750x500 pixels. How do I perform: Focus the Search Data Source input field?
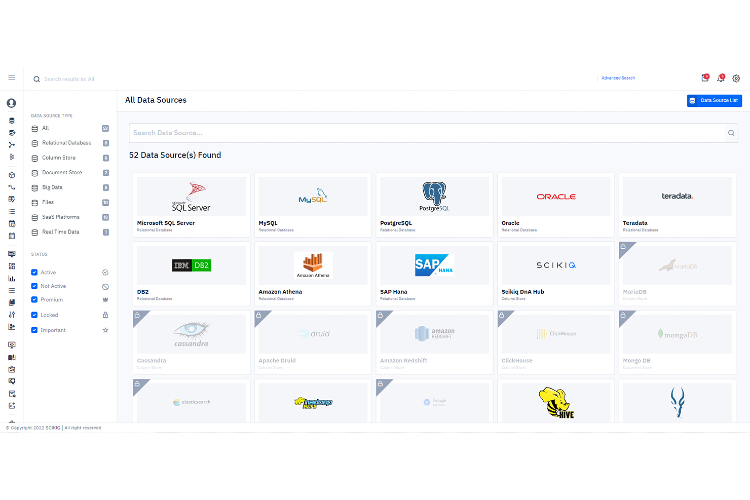click(427, 133)
